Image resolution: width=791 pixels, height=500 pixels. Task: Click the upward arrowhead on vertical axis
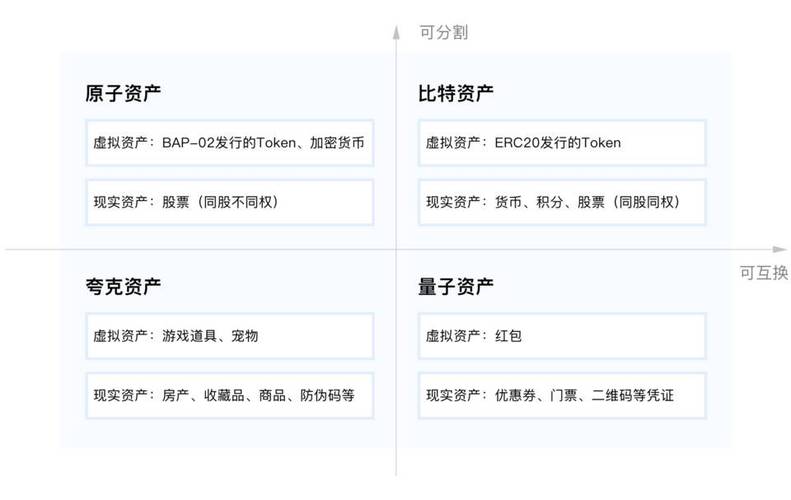pos(396,32)
